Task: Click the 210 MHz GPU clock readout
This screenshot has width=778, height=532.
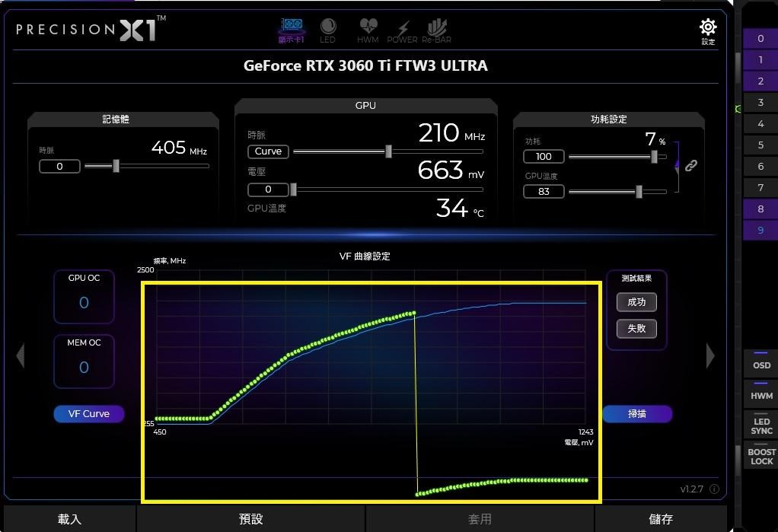Action: [451, 133]
